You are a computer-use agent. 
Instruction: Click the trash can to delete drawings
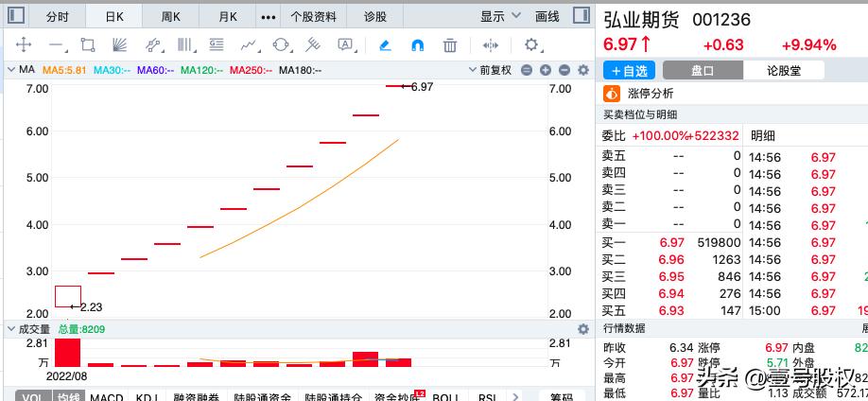[x=450, y=44]
